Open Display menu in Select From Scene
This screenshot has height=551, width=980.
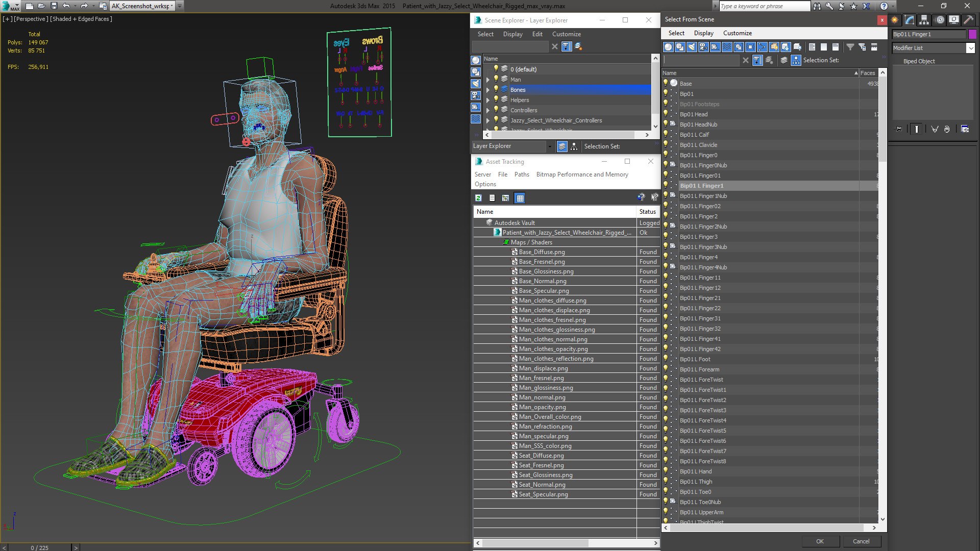pos(703,33)
